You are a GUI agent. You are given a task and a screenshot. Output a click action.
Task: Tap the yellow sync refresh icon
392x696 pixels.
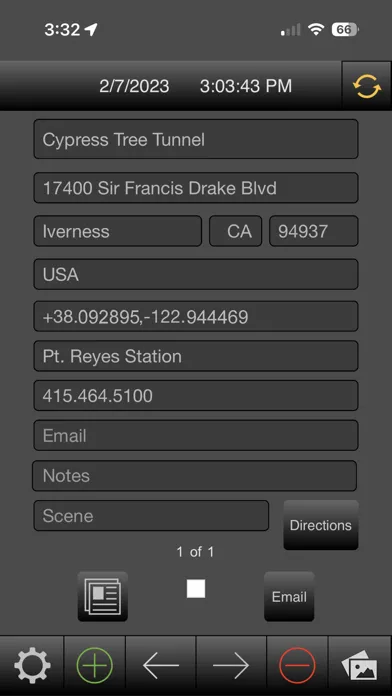367,86
